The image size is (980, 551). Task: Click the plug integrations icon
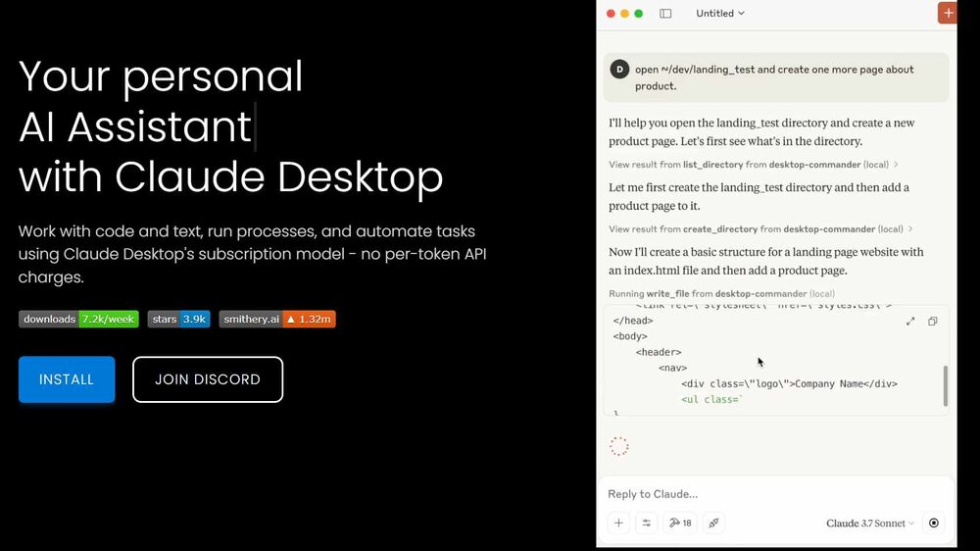coord(713,523)
